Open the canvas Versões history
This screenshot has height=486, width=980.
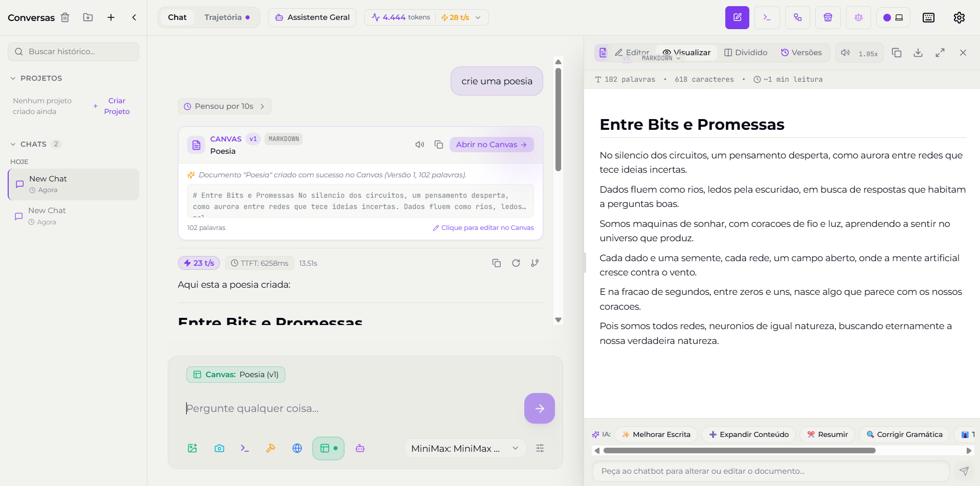[801, 53]
